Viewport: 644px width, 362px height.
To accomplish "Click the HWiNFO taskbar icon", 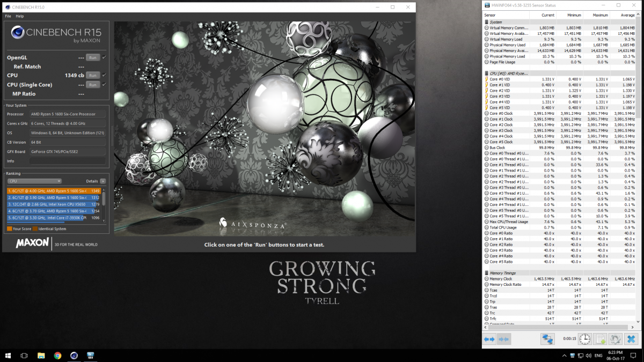I will pyautogui.click(x=91, y=355).
